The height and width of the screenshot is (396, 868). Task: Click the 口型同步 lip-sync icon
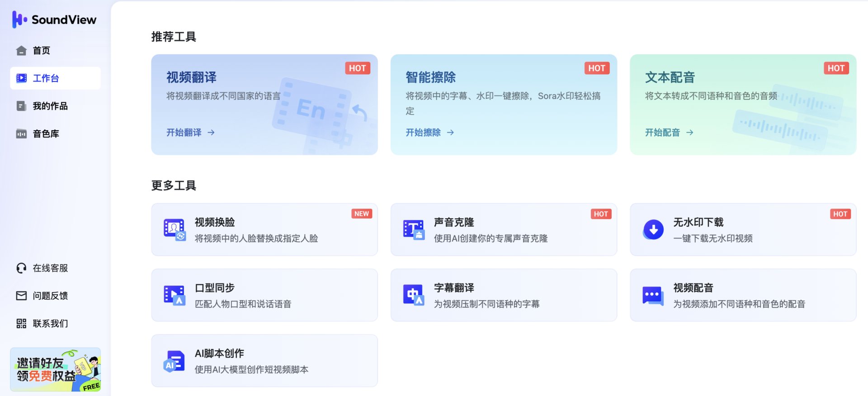point(175,296)
